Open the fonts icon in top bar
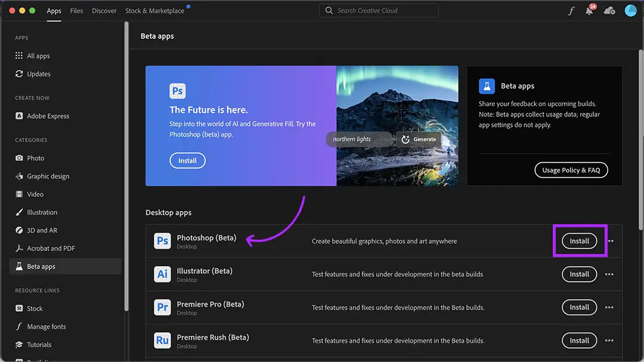The width and height of the screenshot is (644, 362). pyautogui.click(x=571, y=11)
